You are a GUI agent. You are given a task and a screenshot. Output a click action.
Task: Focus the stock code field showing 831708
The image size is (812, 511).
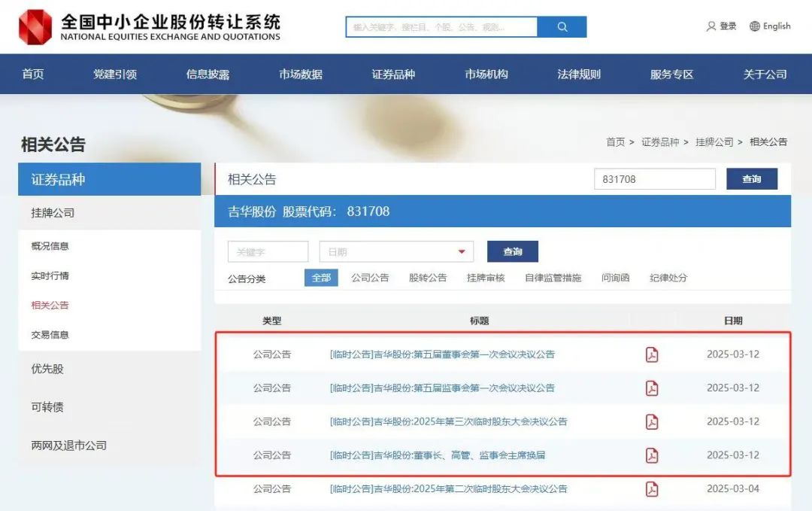click(655, 179)
